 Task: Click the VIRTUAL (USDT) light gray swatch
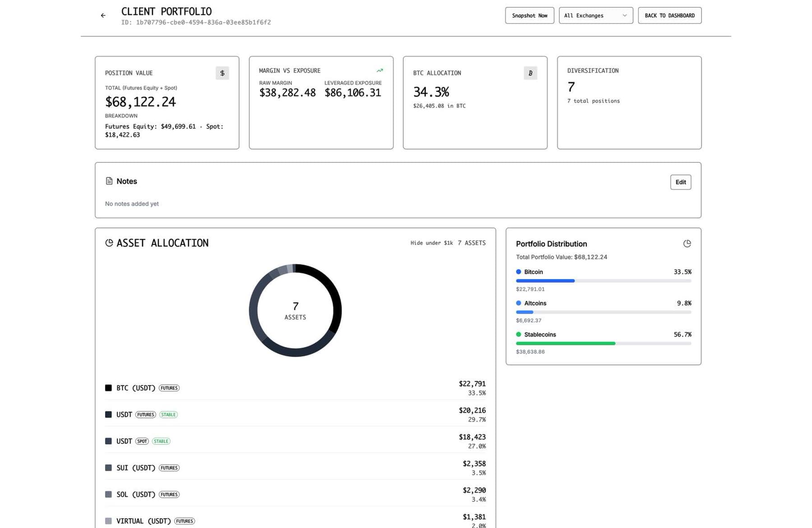click(x=108, y=521)
